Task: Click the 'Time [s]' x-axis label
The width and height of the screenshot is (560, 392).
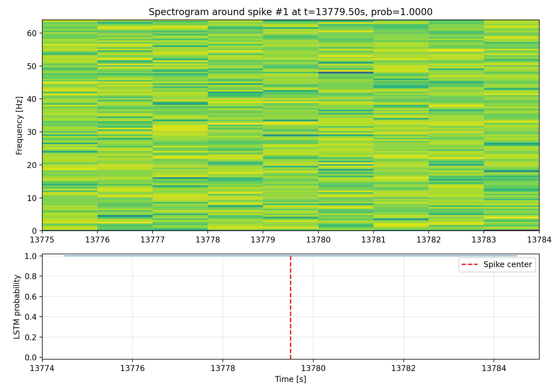Action: (290, 379)
